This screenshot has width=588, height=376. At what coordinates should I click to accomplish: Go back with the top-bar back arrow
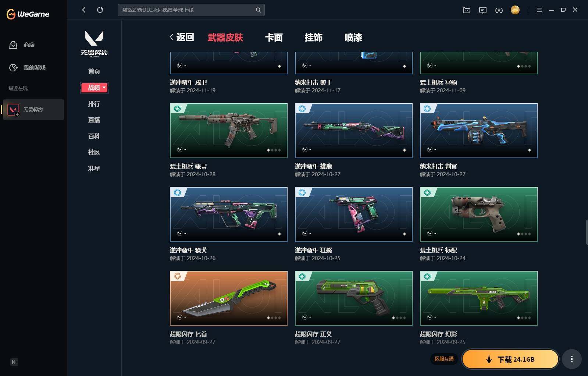pyautogui.click(x=84, y=10)
